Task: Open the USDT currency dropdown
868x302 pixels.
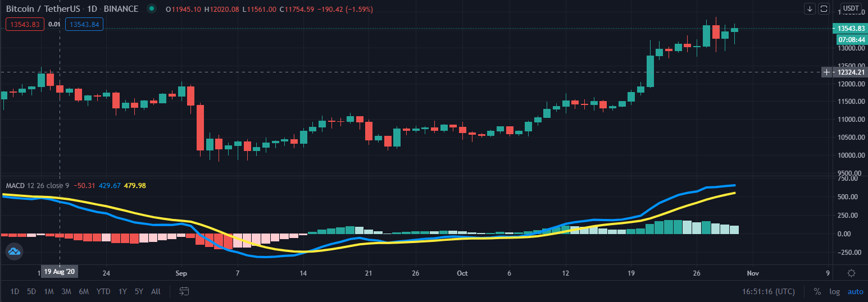Action: click(x=851, y=8)
